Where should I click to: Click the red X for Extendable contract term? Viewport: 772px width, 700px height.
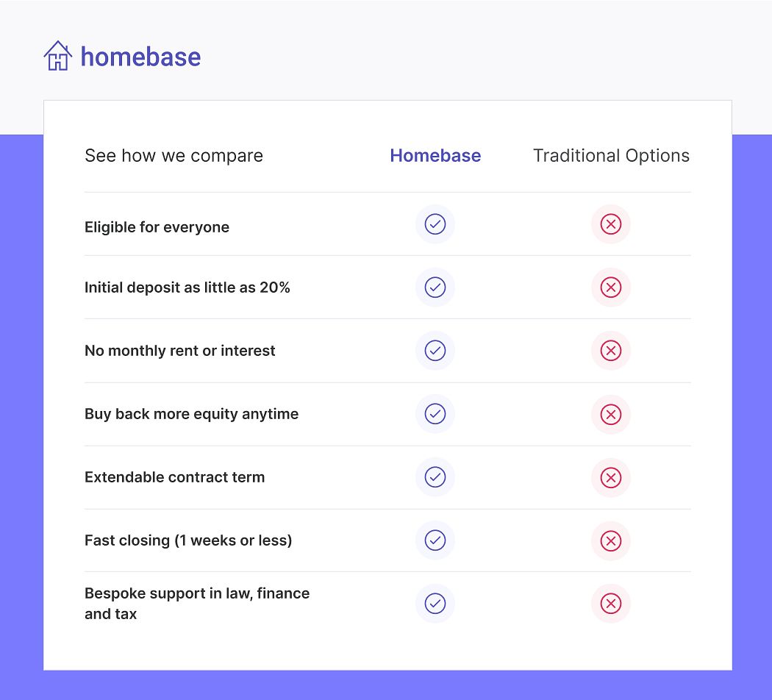click(x=610, y=477)
